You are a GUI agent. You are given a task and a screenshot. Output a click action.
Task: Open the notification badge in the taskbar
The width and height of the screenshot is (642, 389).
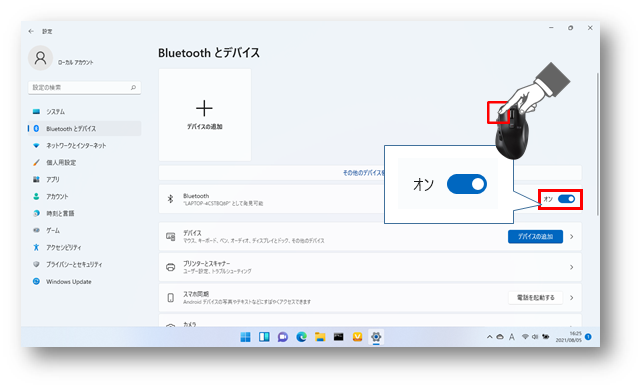click(588, 337)
